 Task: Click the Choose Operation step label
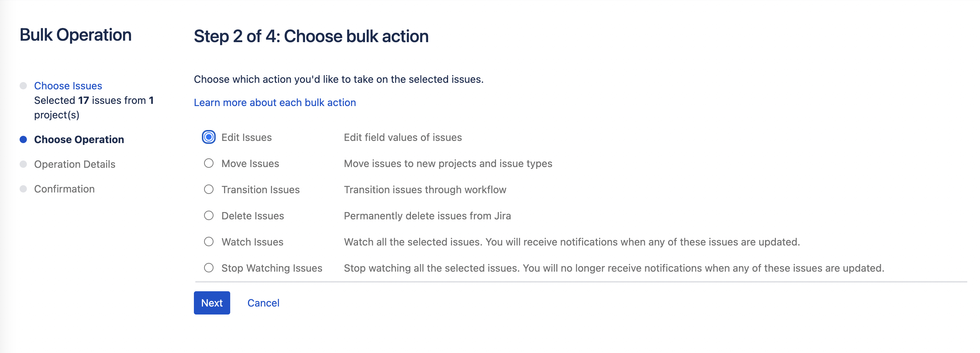[79, 139]
